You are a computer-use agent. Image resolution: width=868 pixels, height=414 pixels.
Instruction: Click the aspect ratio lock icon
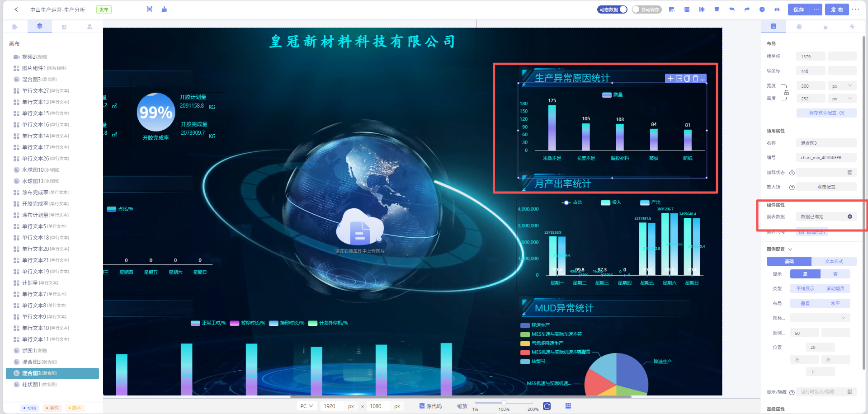[x=787, y=92]
